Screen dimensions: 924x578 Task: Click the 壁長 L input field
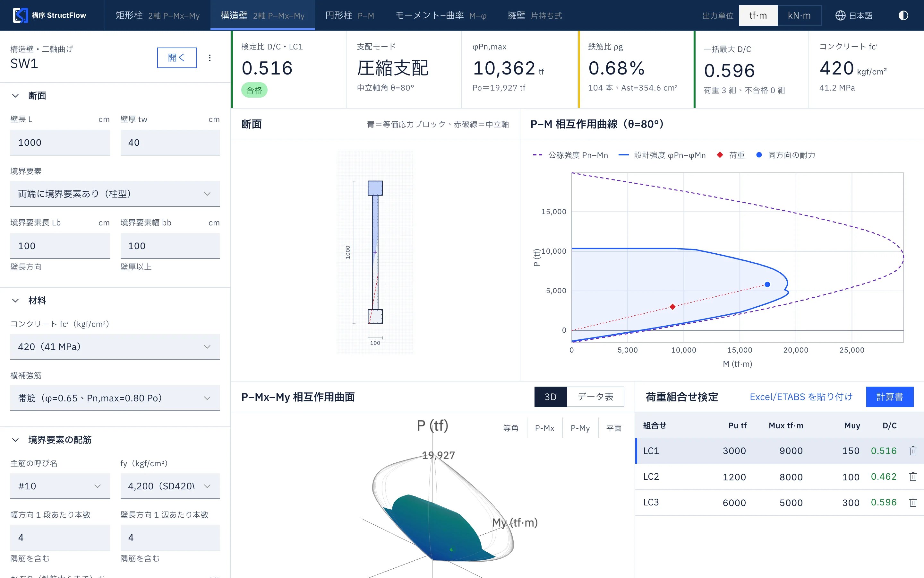60,143
